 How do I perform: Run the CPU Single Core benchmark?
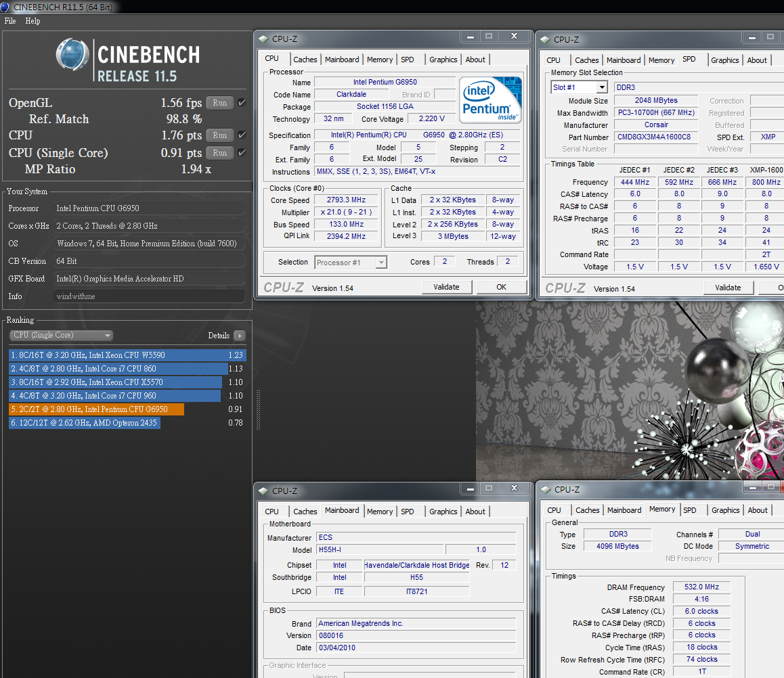219,153
